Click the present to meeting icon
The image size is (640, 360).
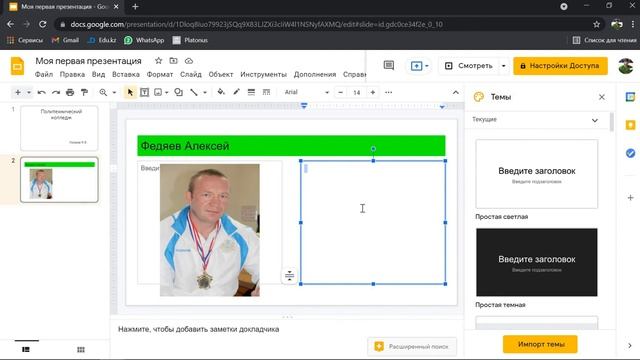[x=416, y=66]
